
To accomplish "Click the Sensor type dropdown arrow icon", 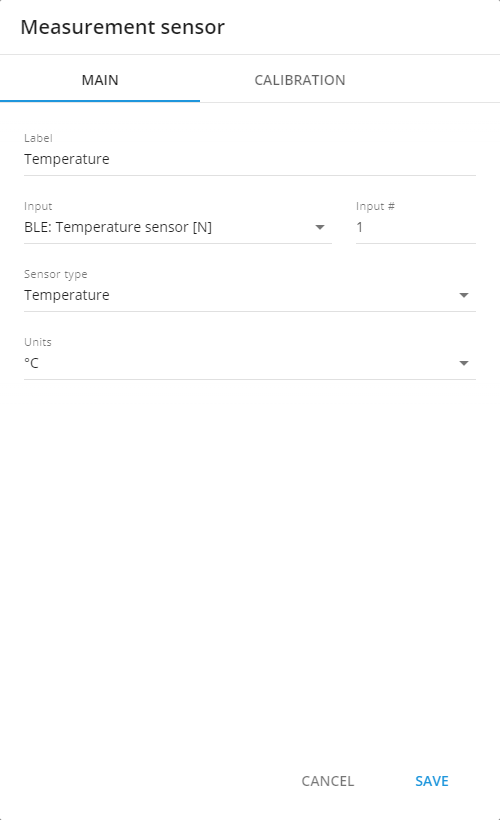I will pos(463,295).
